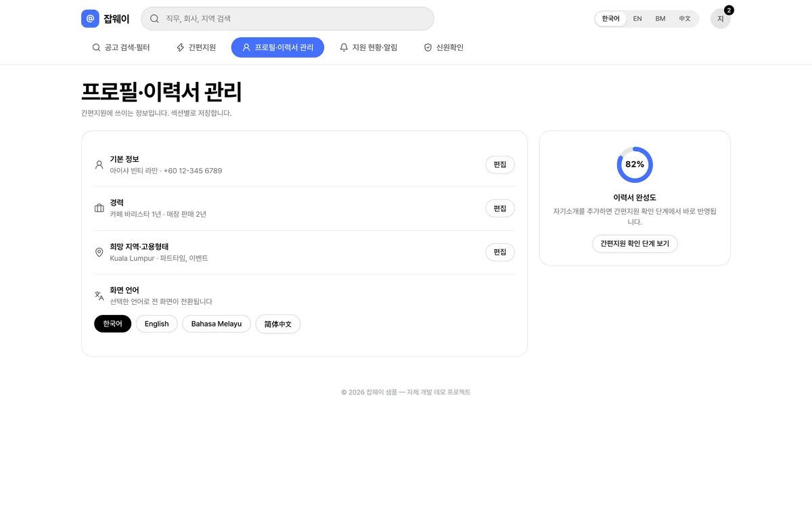Click the 프로필·이력서 관리 page heading

pyautogui.click(x=162, y=91)
